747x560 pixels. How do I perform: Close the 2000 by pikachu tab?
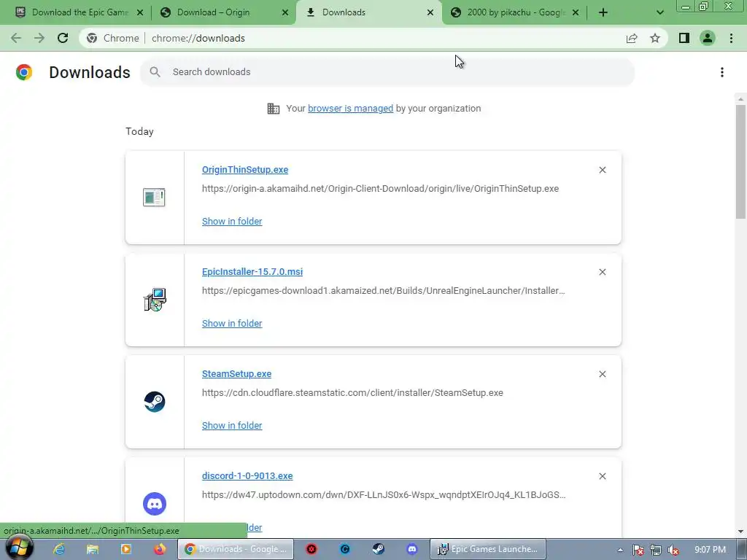pyautogui.click(x=576, y=12)
